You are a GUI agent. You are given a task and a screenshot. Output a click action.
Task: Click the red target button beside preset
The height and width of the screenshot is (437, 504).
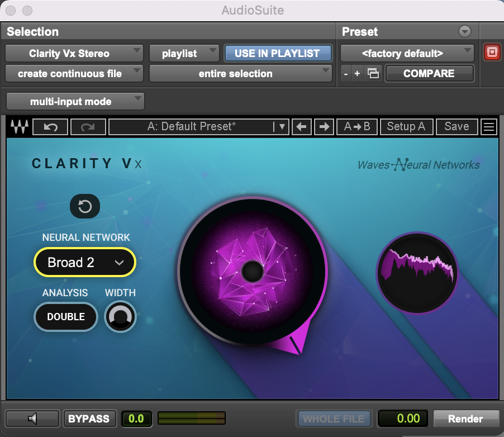[x=492, y=53]
